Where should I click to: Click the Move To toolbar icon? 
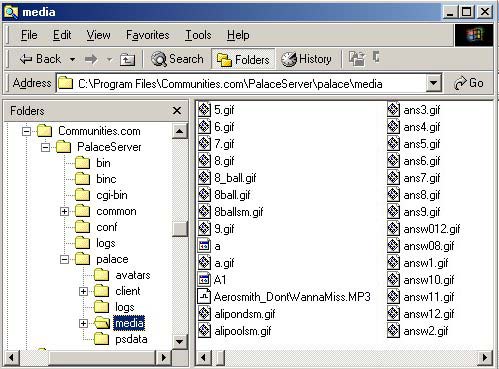(x=357, y=59)
